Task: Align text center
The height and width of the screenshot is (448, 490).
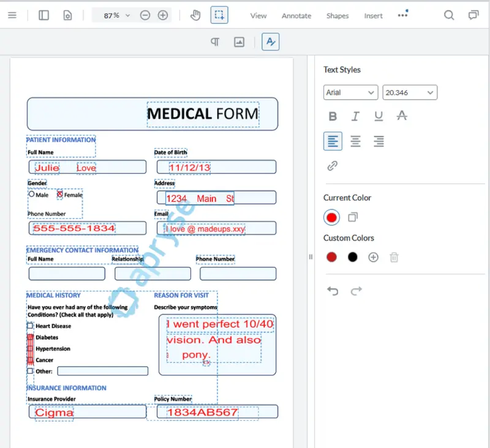Action: [x=355, y=141]
